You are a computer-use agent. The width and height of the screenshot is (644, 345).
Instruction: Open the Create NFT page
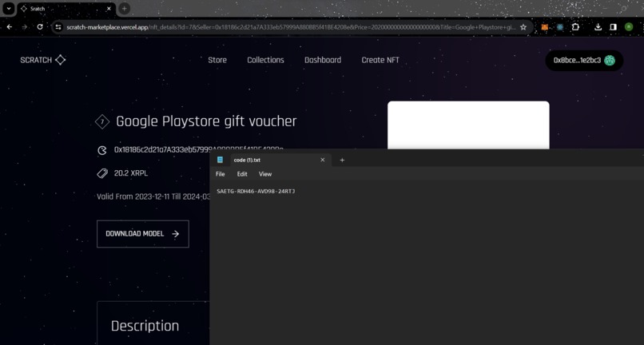tap(380, 60)
